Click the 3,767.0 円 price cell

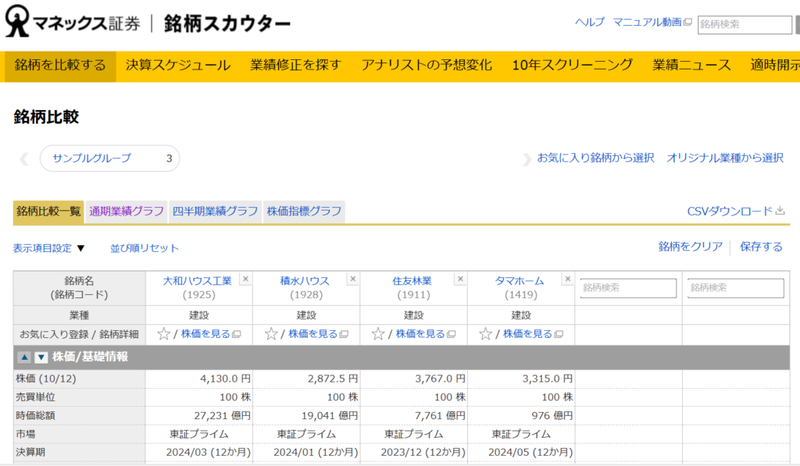(x=414, y=379)
